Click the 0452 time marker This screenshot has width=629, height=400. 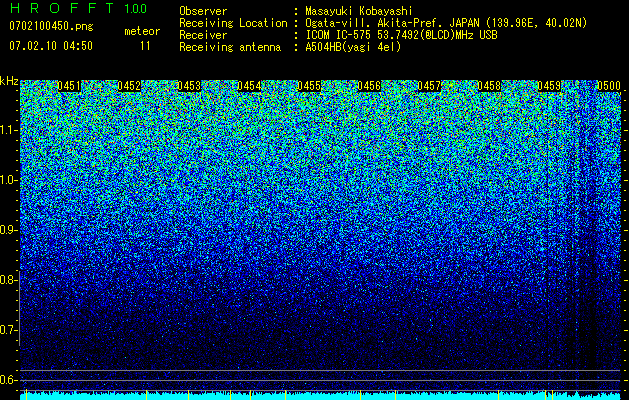click(129, 86)
